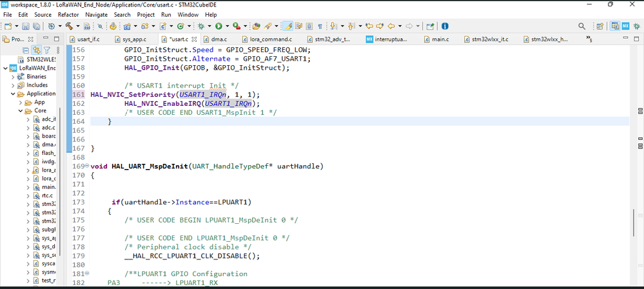Open the Refactor menu
The height and width of the screenshot is (289, 644).
point(68,14)
